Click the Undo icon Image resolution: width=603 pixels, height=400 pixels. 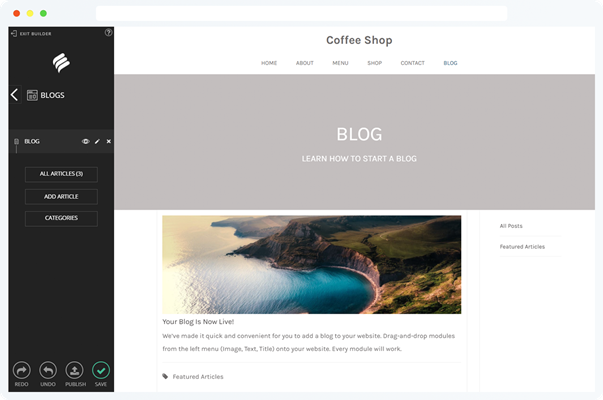48,370
